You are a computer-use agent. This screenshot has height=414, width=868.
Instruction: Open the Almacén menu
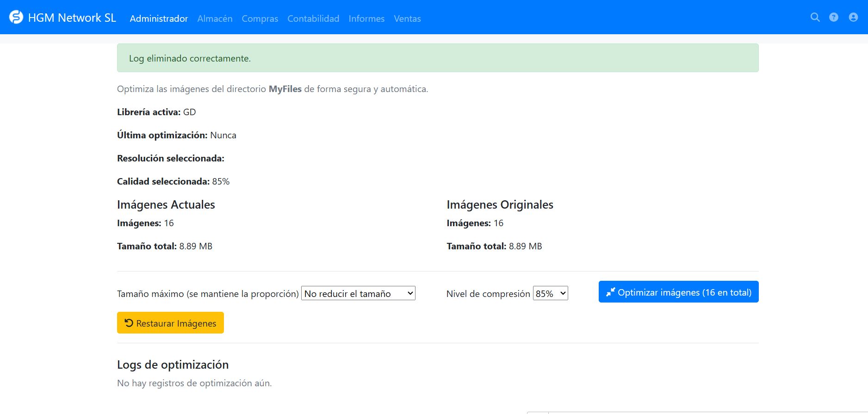tap(215, 19)
